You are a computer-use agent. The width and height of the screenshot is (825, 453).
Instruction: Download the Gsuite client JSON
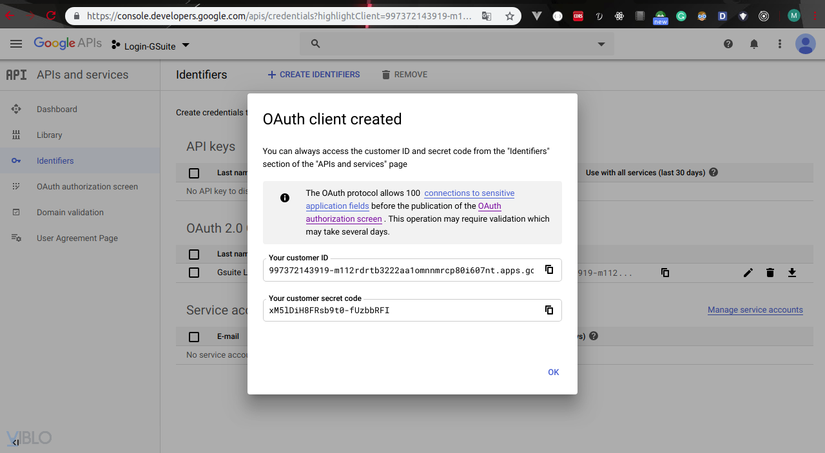tap(792, 273)
